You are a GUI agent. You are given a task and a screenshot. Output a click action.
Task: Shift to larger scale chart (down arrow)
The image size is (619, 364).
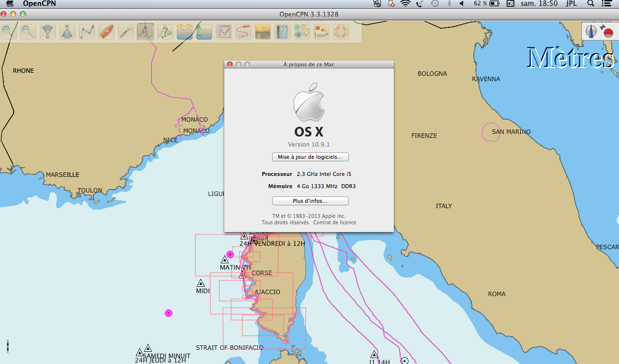[x=48, y=32]
